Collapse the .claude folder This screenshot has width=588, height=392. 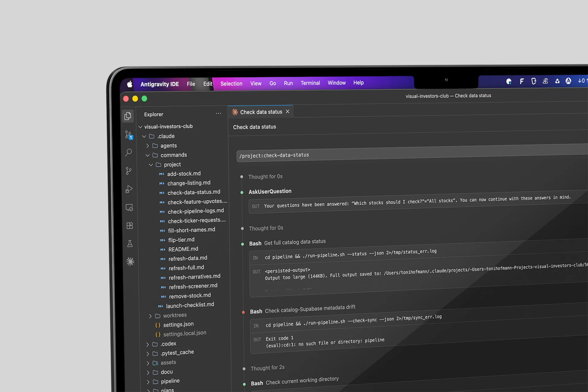pyautogui.click(x=144, y=136)
